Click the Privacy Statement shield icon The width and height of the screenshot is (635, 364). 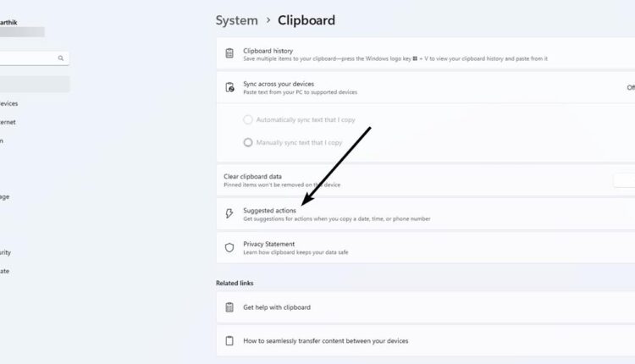[229, 247]
